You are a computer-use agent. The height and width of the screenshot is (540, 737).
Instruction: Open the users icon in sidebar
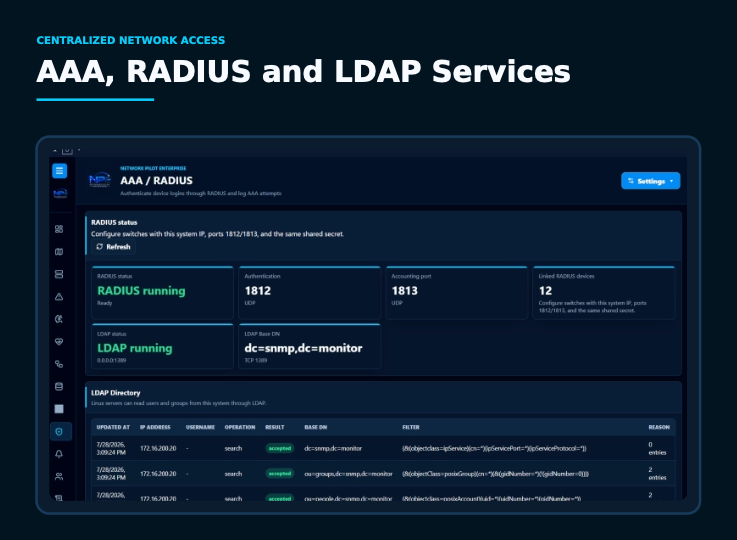[59, 477]
